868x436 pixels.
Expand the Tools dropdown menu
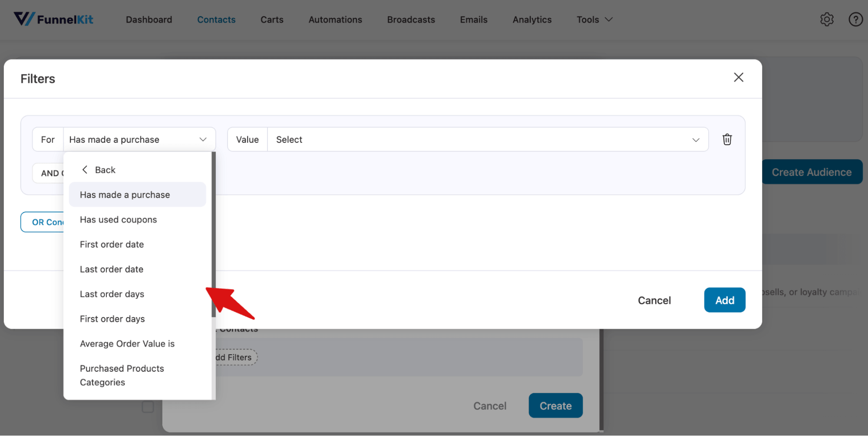pos(594,20)
